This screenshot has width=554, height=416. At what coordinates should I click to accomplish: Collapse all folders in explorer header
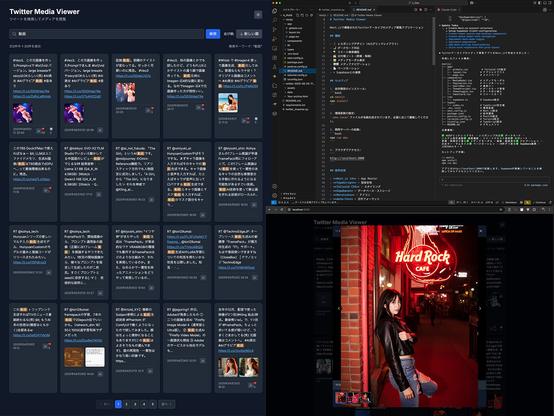pyautogui.click(x=311, y=16)
